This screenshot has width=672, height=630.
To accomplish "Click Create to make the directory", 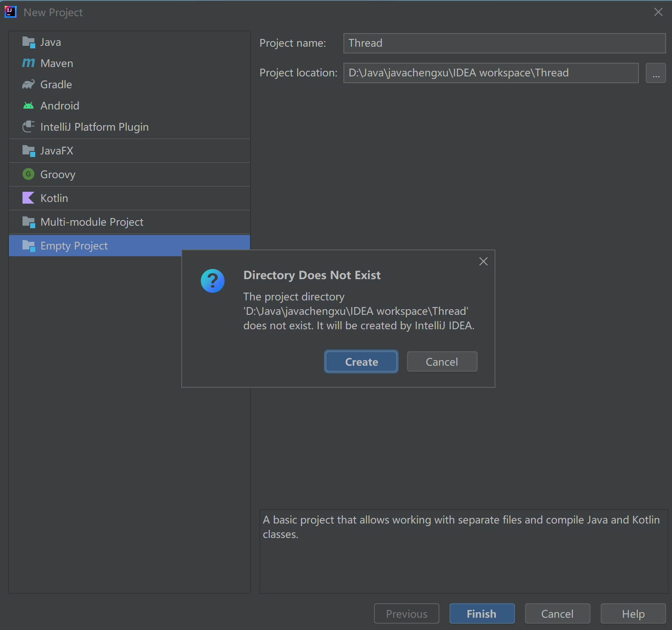I will (361, 362).
